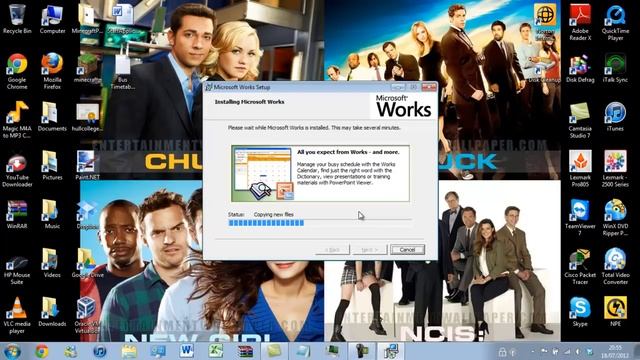Launch TeamViewer 7 from desktop
This screenshot has height=360, width=640.
pyautogui.click(x=580, y=218)
